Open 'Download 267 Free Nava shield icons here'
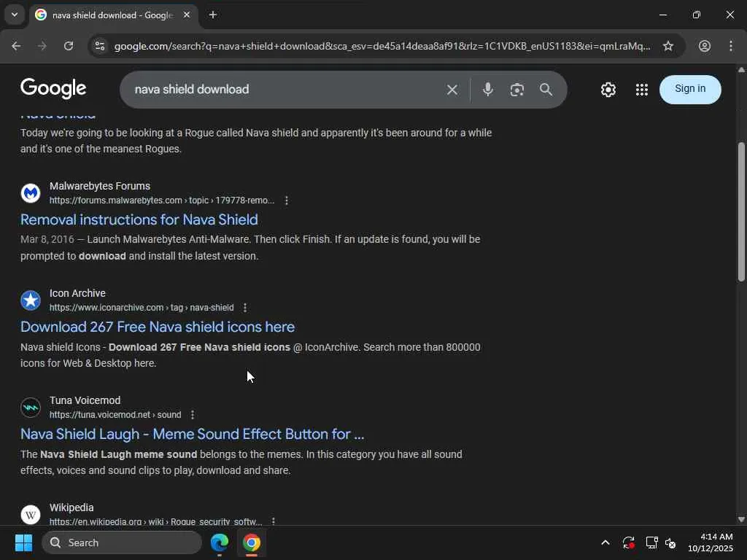This screenshot has width=747, height=560. [x=158, y=327]
